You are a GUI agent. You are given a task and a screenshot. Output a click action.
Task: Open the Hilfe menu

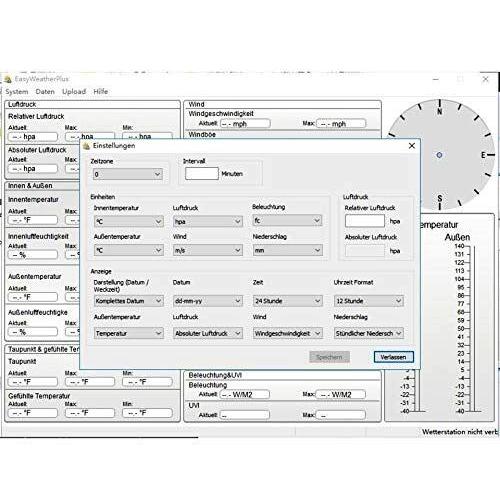(101, 91)
